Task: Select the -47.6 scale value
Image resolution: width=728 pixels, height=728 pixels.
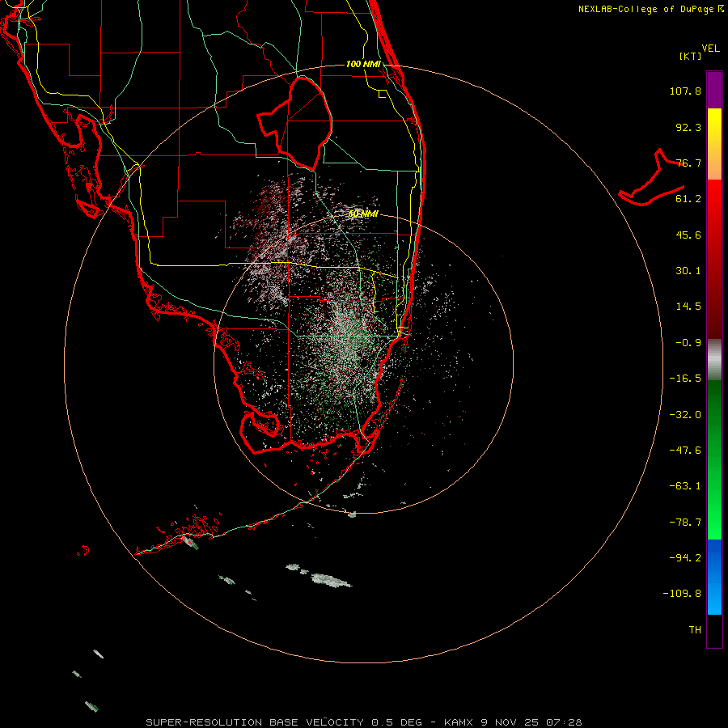Action: pyautogui.click(x=685, y=451)
